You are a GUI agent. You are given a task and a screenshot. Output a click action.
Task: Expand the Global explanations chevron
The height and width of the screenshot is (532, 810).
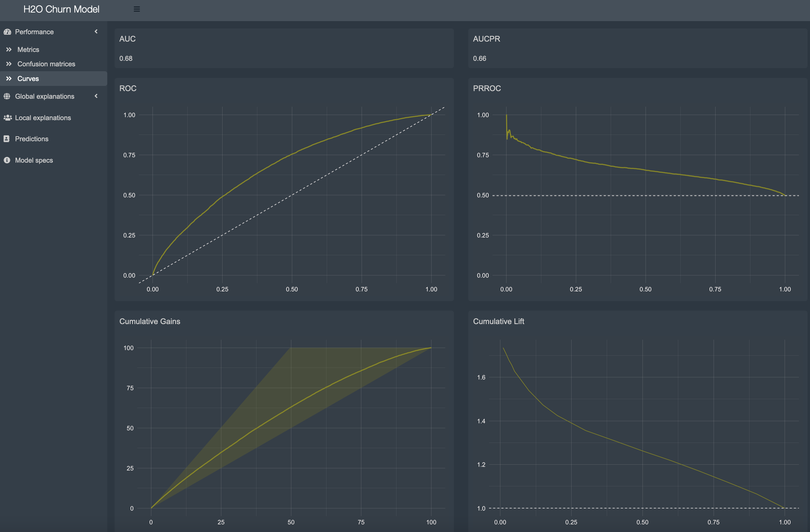pyautogui.click(x=96, y=96)
